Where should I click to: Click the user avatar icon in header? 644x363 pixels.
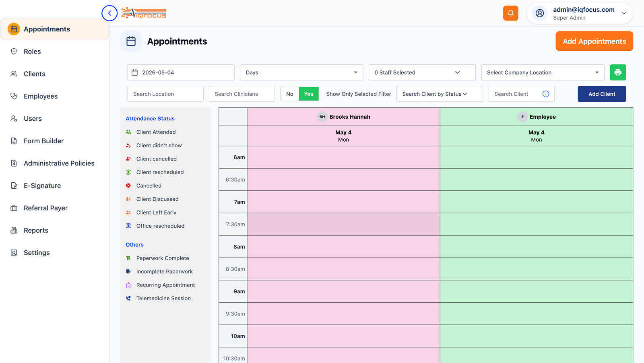(x=540, y=13)
